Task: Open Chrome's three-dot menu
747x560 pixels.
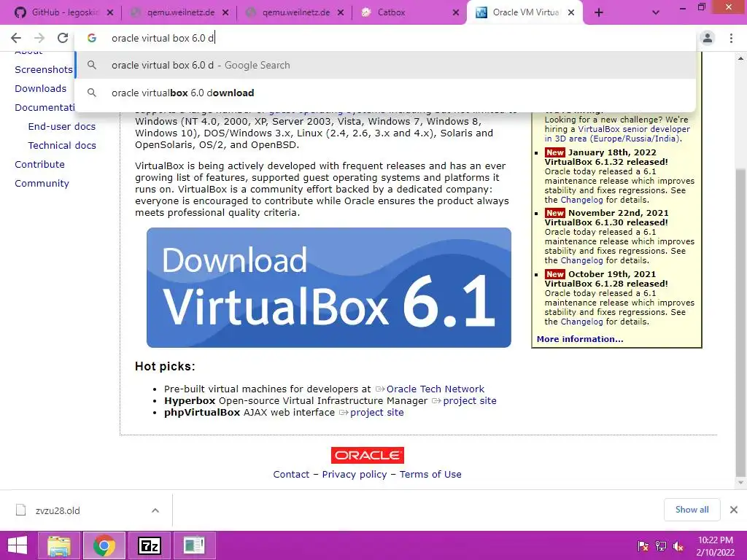Action: click(x=731, y=38)
